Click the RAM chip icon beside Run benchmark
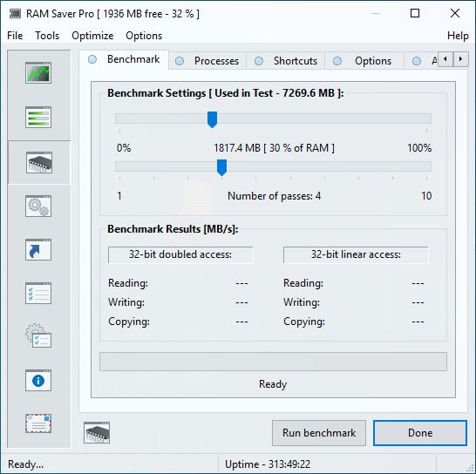 click(97, 433)
